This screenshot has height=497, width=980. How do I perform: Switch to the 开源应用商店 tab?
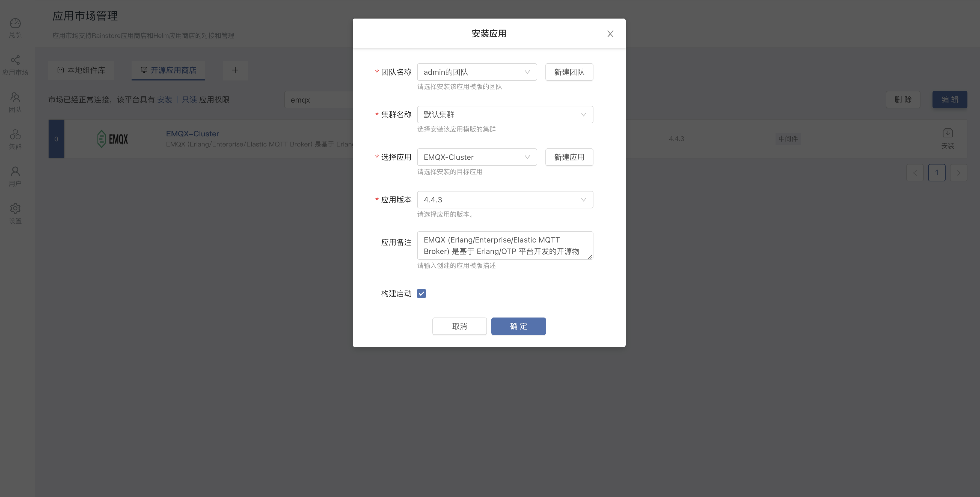(x=168, y=70)
